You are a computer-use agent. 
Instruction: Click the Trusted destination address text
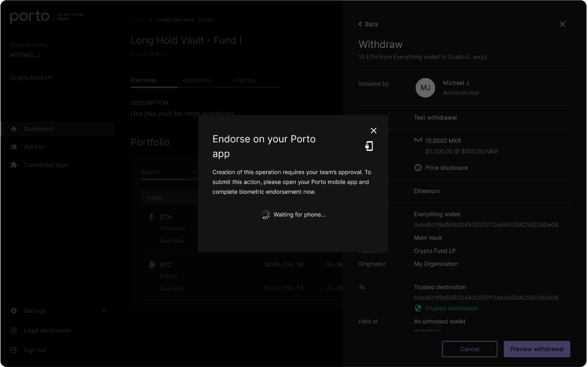click(486, 298)
